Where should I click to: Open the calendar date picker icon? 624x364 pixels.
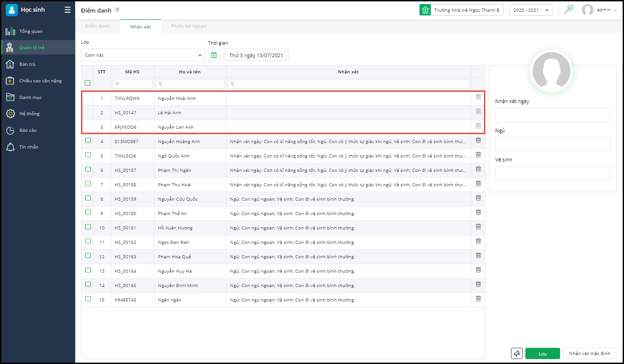pos(214,55)
